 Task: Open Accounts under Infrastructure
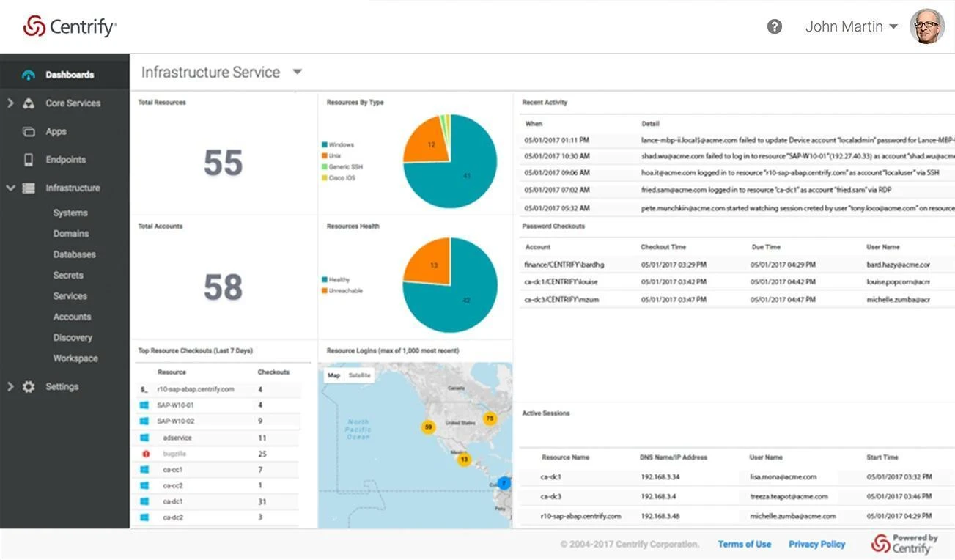coord(73,317)
